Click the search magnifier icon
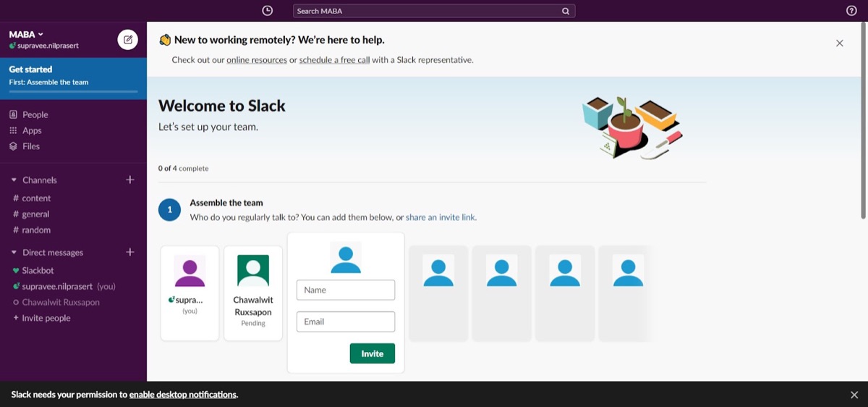The image size is (868, 407). pyautogui.click(x=566, y=12)
